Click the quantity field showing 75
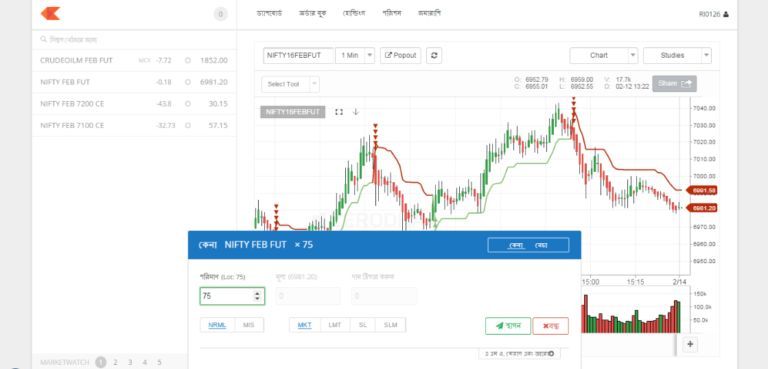This screenshot has width=768, height=369. click(x=232, y=296)
